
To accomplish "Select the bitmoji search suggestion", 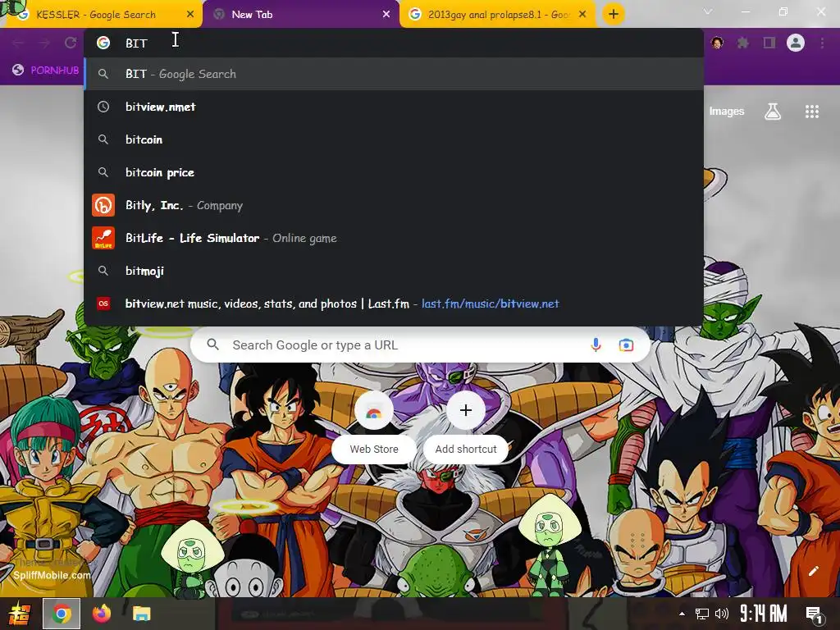I will [x=394, y=271].
